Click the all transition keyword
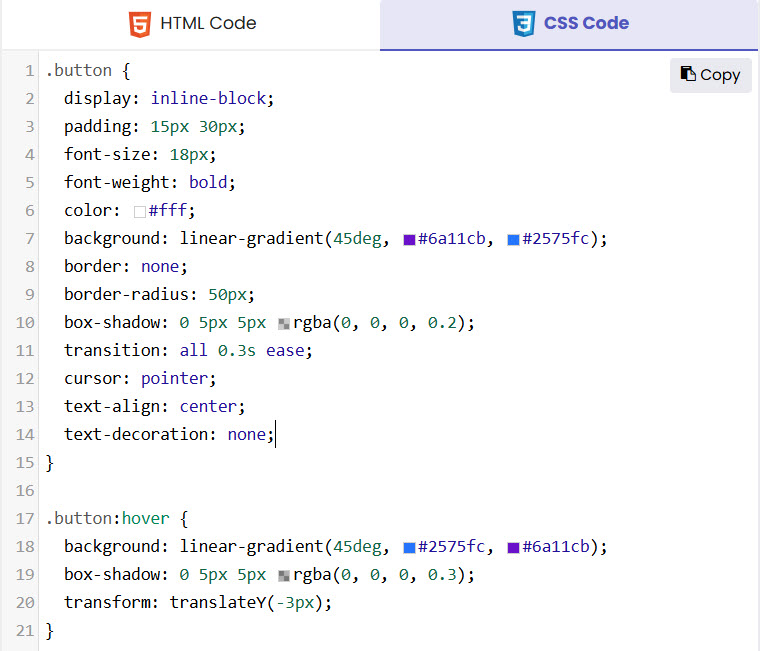The image size is (760, 651). tap(193, 350)
